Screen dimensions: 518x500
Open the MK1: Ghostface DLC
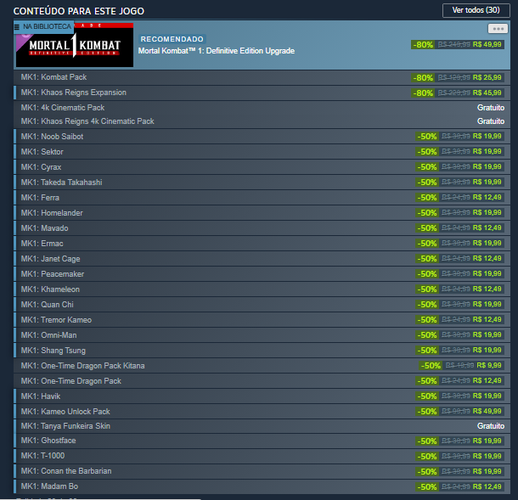tap(262, 441)
